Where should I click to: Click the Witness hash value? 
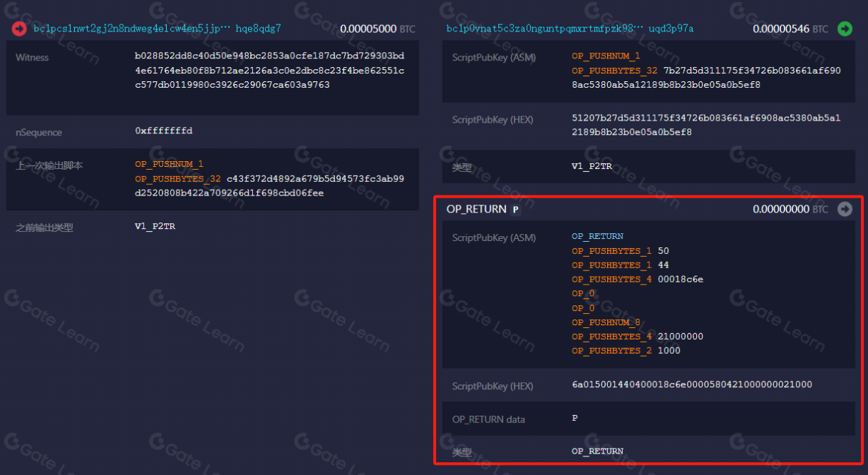[x=269, y=71]
